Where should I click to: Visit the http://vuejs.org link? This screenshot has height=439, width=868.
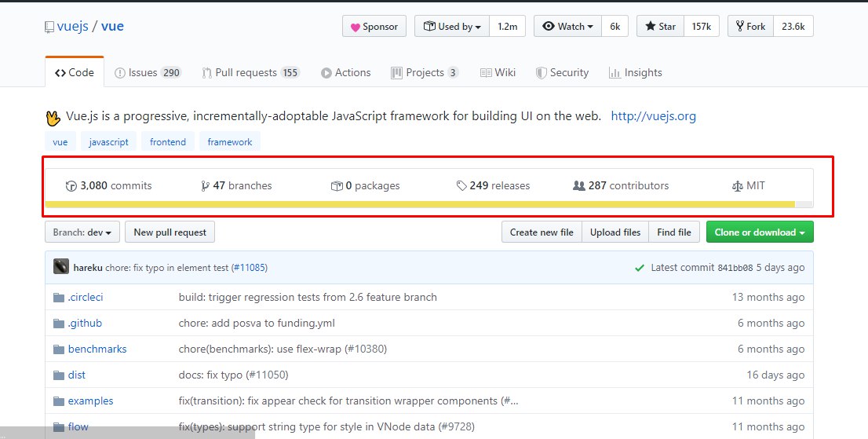(653, 116)
